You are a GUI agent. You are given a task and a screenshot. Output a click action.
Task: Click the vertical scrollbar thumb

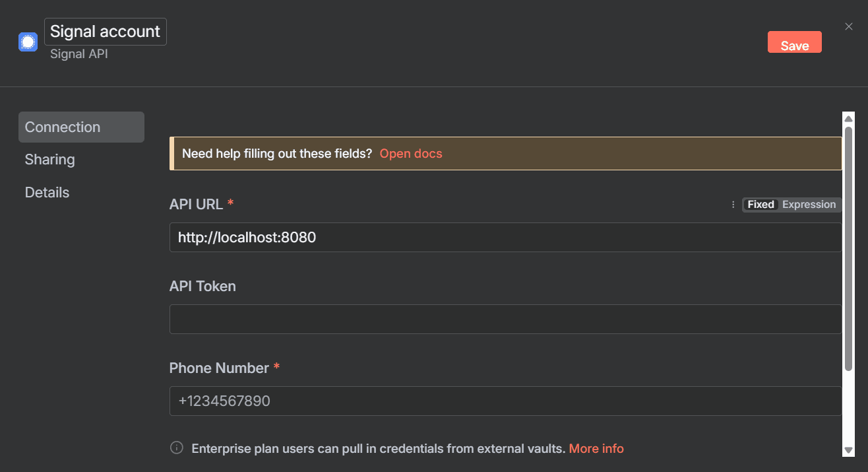coord(849,251)
